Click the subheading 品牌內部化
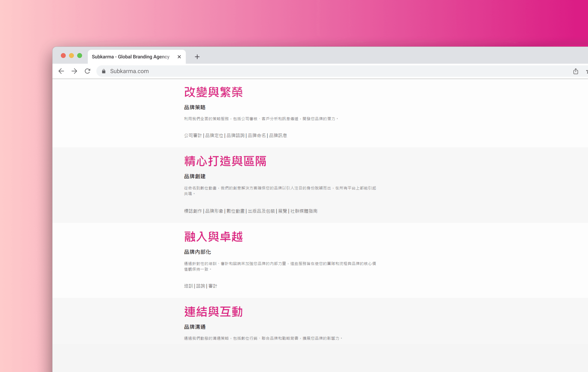 tap(197, 252)
